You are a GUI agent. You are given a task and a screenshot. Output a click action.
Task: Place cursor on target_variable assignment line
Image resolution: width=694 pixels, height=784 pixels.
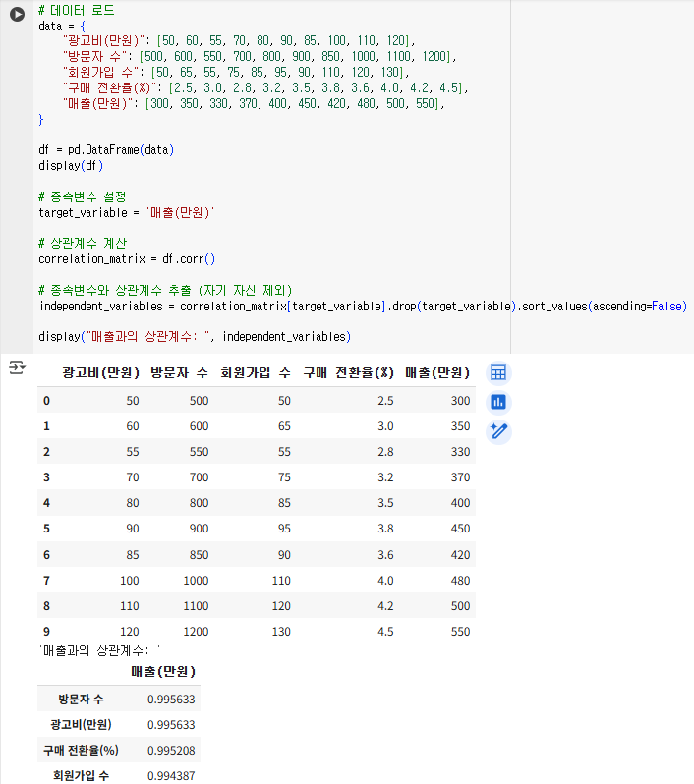click(x=126, y=212)
